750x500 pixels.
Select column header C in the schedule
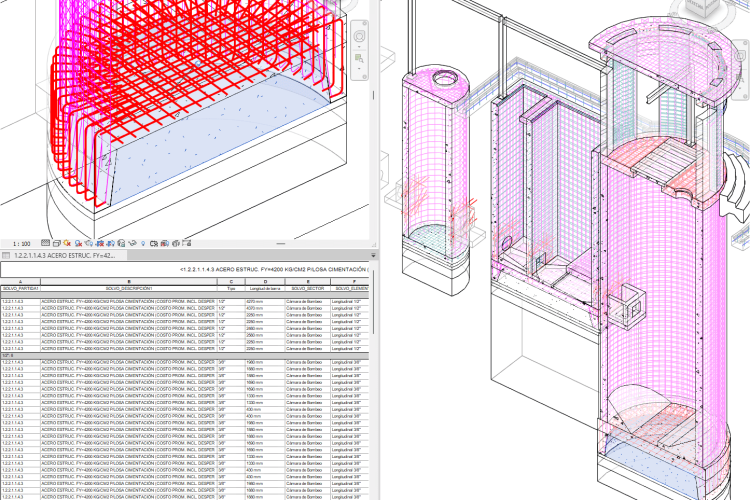coord(232,282)
